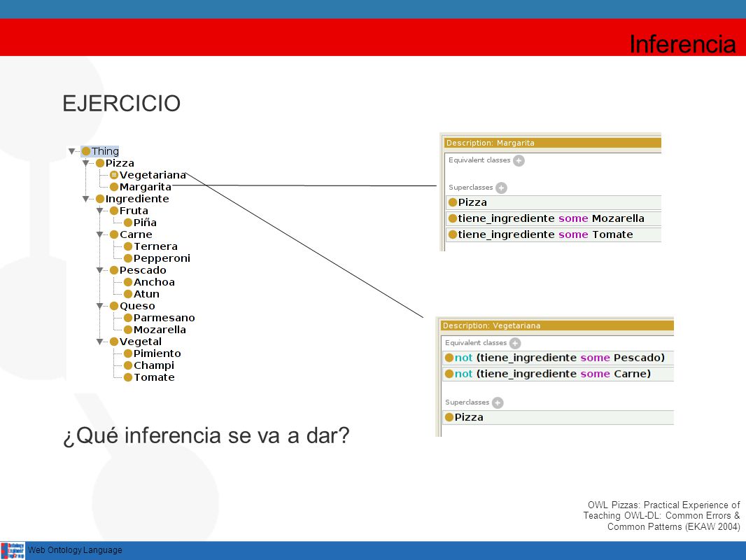Click the Vegetariana defined-class icon
The width and height of the screenshot is (746, 560).
point(113,175)
